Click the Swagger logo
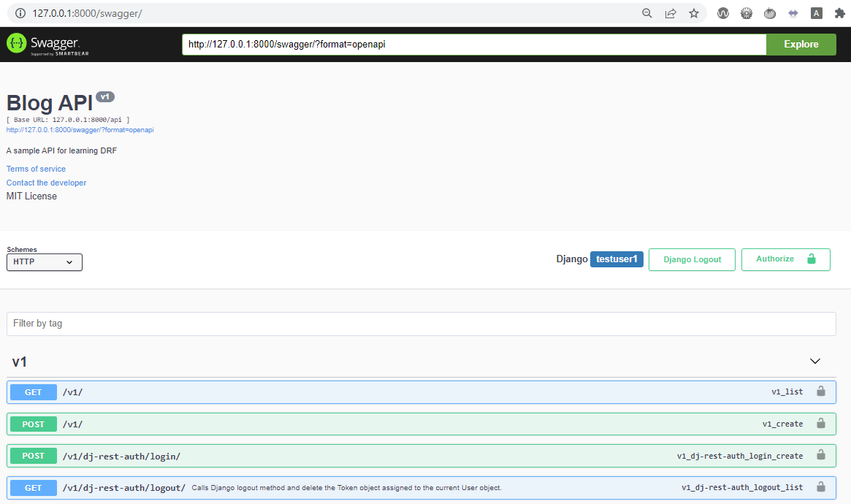 (47, 44)
